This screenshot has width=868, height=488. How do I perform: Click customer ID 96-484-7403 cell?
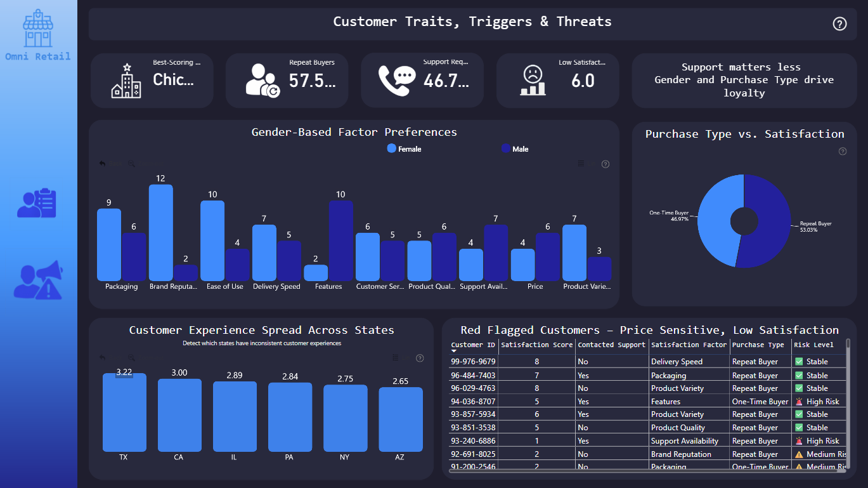point(473,375)
